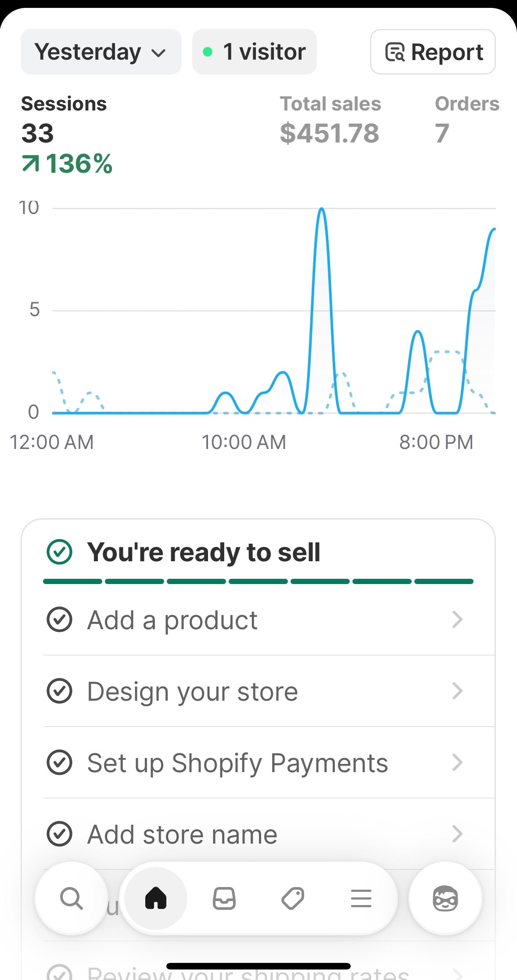This screenshot has height=980, width=517.
Task: Open the hamburger menu icon
Action: [361, 898]
